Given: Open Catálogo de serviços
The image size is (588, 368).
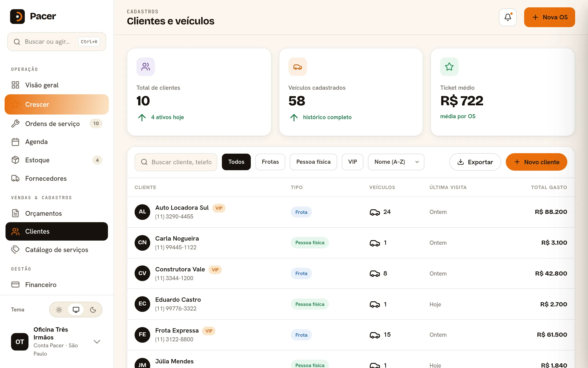Looking at the screenshot, I should 57,250.
